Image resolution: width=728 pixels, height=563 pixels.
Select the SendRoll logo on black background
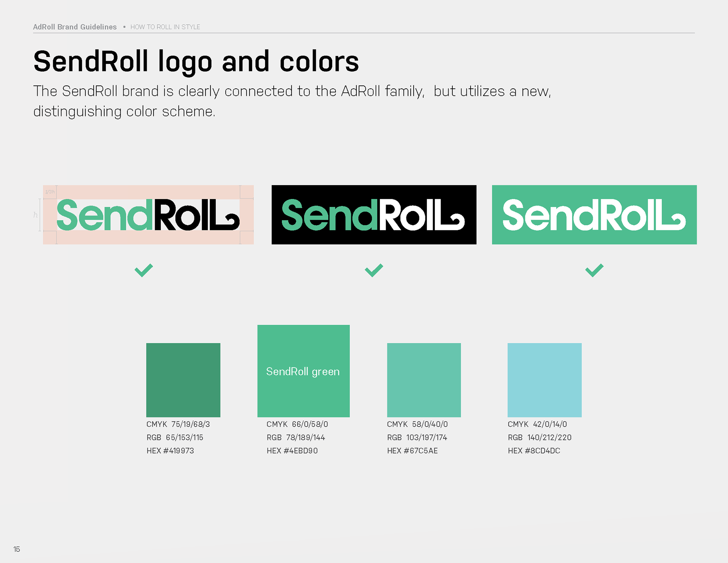click(x=374, y=215)
